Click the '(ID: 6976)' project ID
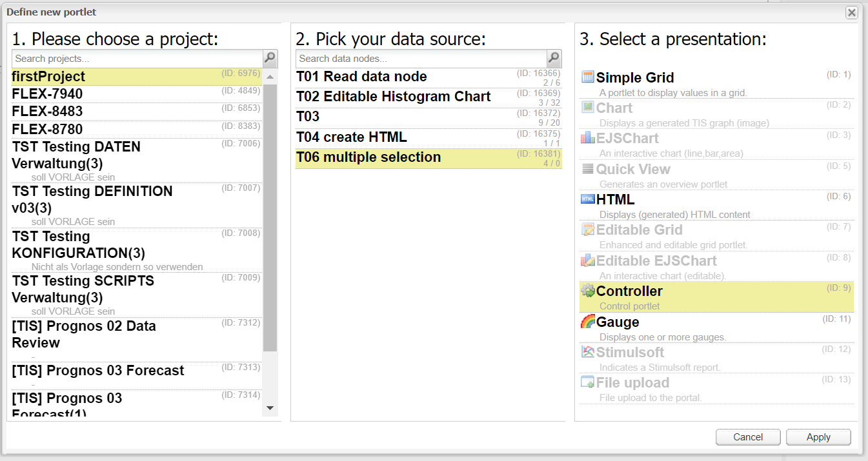The width and height of the screenshot is (868, 461). coord(241,73)
